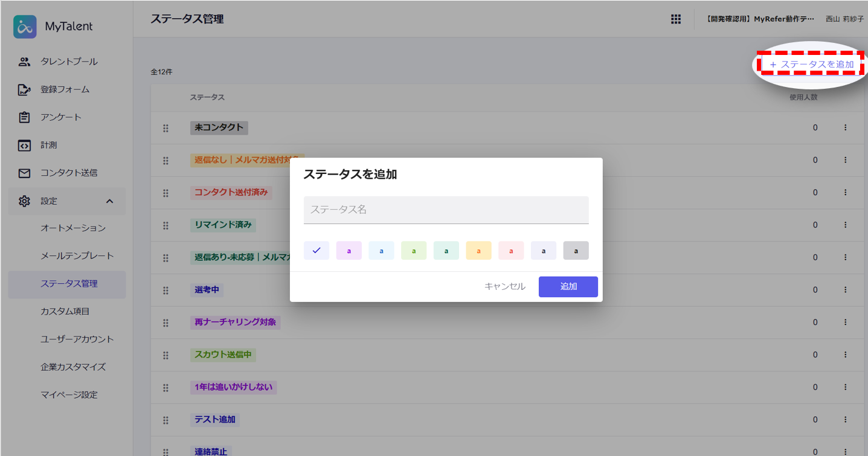Click the 追加 button in dialog

[x=568, y=287]
